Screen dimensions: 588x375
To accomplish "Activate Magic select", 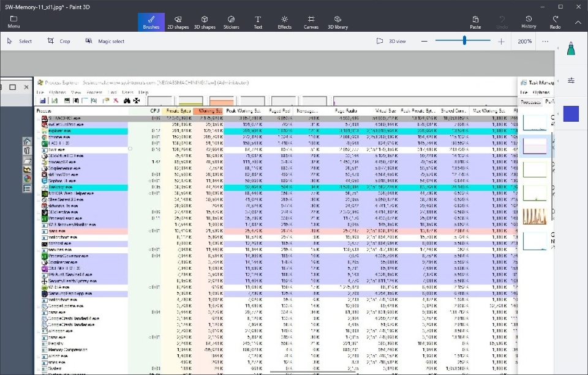I will point(105,41).
